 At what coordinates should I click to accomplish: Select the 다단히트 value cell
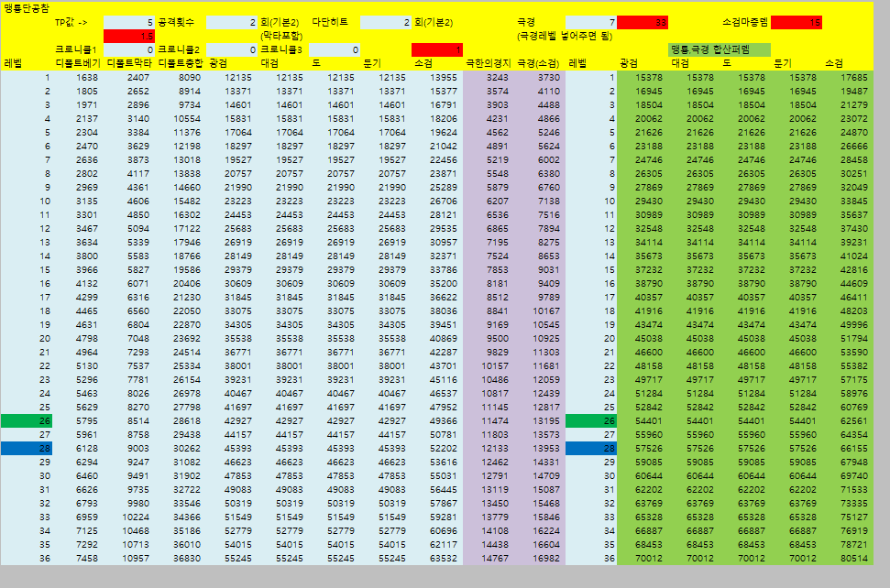[x=386, y=21]
